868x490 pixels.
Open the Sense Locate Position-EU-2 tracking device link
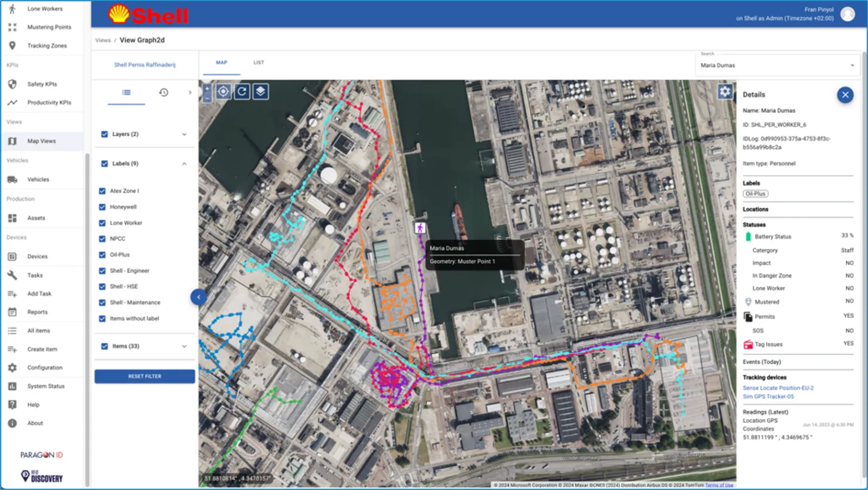click(778, 387)
